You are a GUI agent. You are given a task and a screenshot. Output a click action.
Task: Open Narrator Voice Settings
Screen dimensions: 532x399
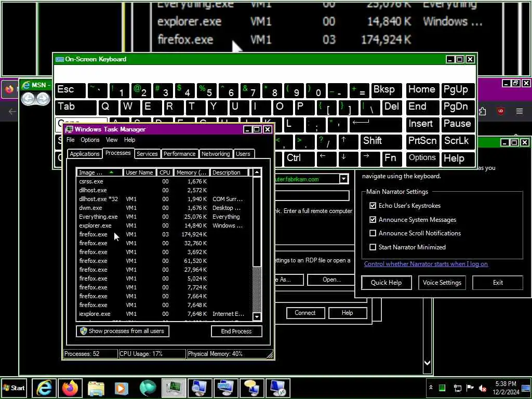point(442,283)
